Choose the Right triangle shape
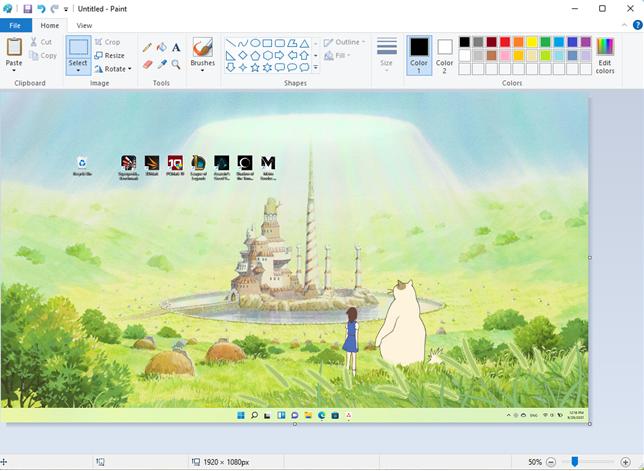The height and width of the screenshot is (471, 644). (x=231, y=55)
